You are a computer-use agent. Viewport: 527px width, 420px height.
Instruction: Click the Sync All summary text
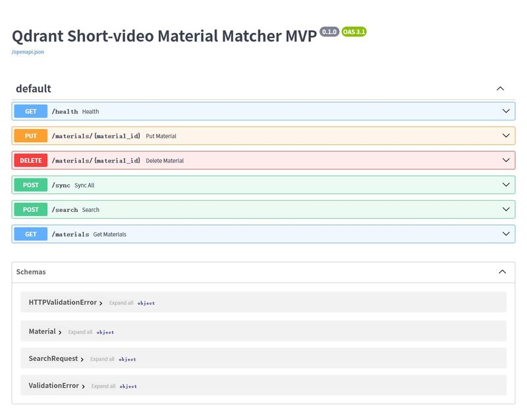pos(84,185)
